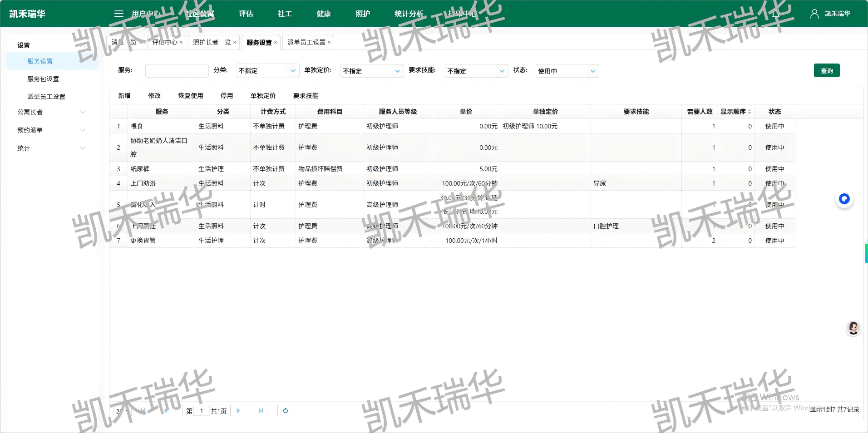Viewport: 868px width, 433px height.
Task: Click the 新增 toolbar button
Action: 124,96
